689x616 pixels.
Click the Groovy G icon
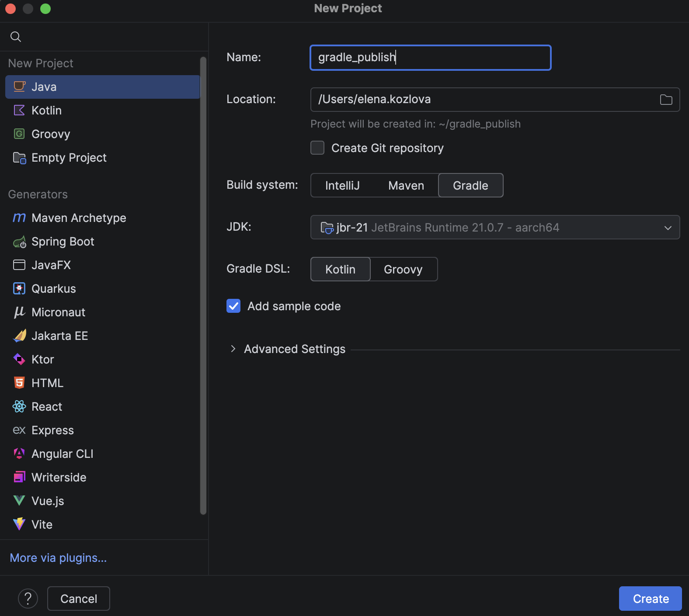[x=19, y=134]
